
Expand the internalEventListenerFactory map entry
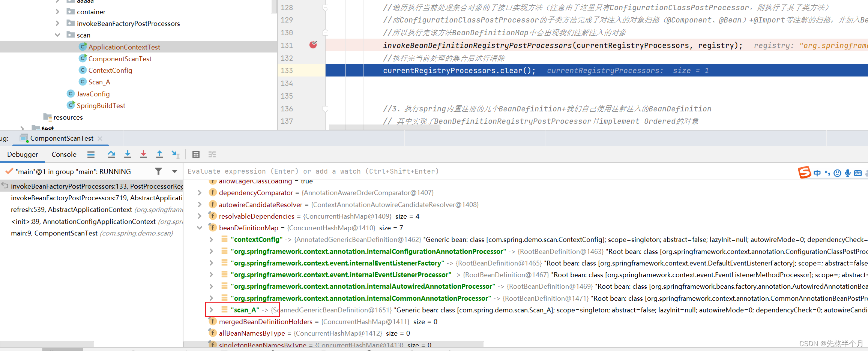[x=211, y=263]
